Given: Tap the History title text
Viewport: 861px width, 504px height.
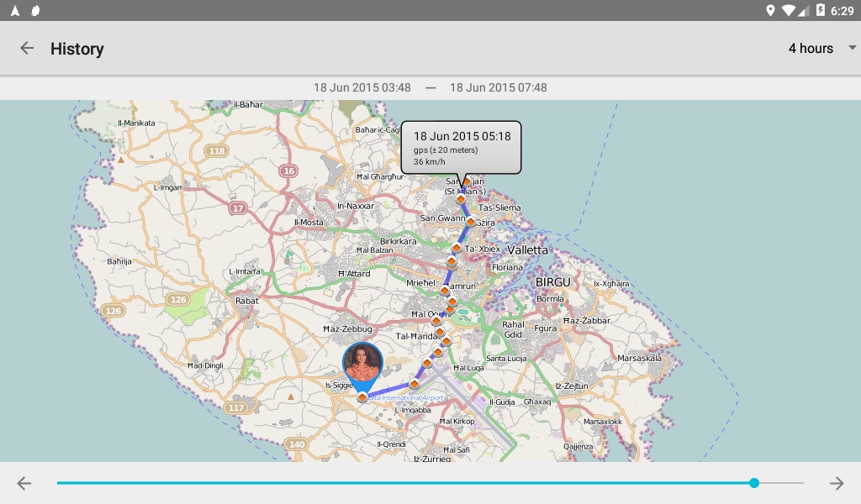Looking at the screenshot, I should (77, 49).
